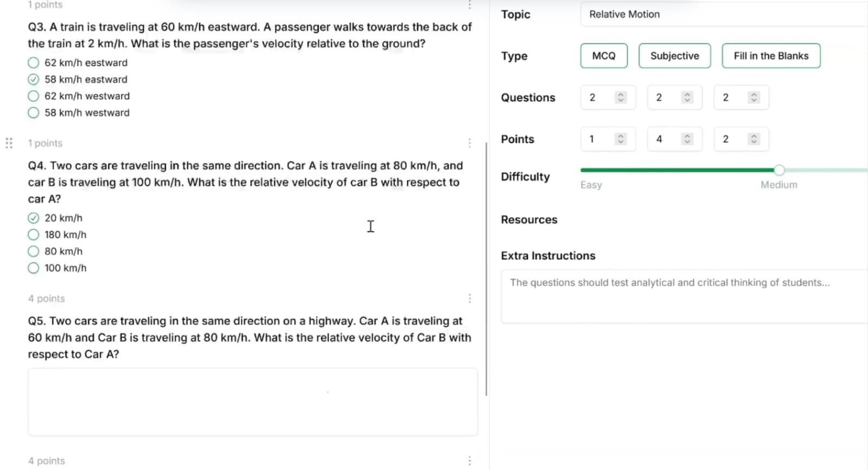868x470 pixels.
Task: Click the MCQ questions count stepper arrows
Action: click(621, 98)
